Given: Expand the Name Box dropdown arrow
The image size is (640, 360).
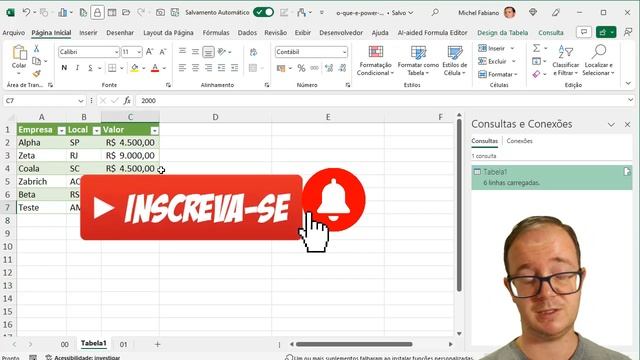Looking at the screenshot, I should point(80,101).
